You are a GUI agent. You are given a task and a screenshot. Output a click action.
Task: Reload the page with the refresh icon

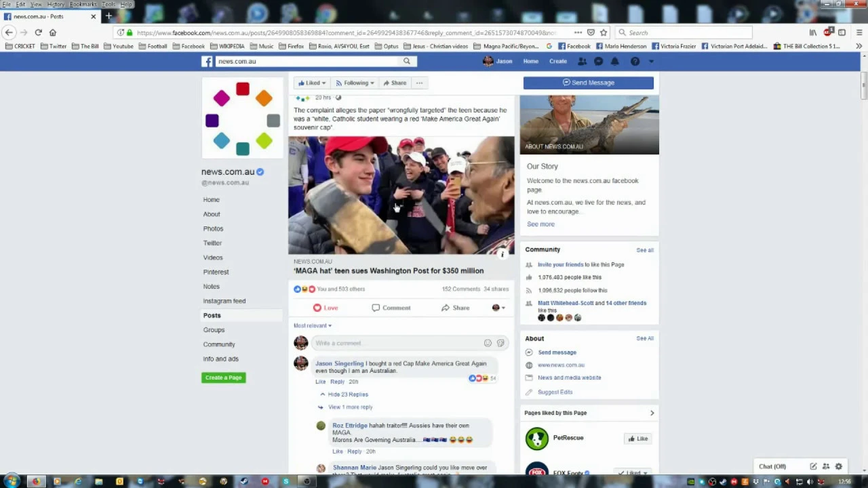tap(39, 33)
